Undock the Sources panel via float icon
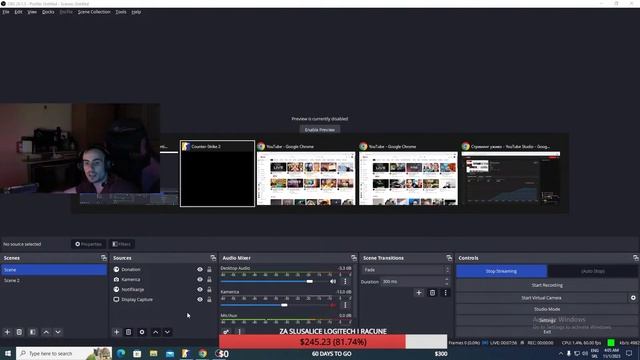Screen dimensions: 640x360 point(213,258)
